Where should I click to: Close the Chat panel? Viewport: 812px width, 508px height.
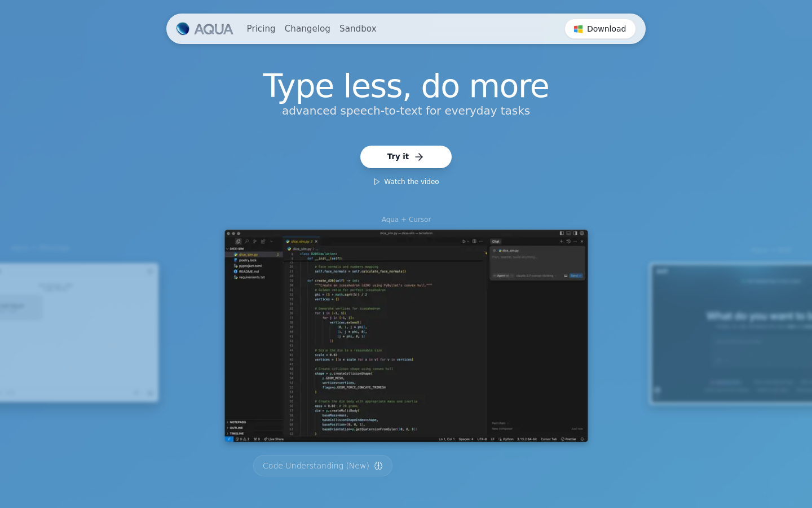tap(582, 242)
